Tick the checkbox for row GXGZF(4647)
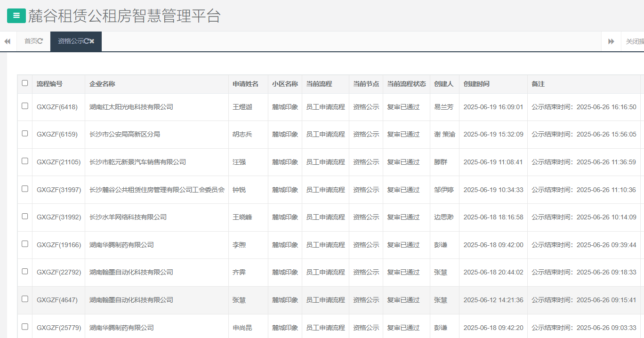Screen dimensions: 644x338 25,299
